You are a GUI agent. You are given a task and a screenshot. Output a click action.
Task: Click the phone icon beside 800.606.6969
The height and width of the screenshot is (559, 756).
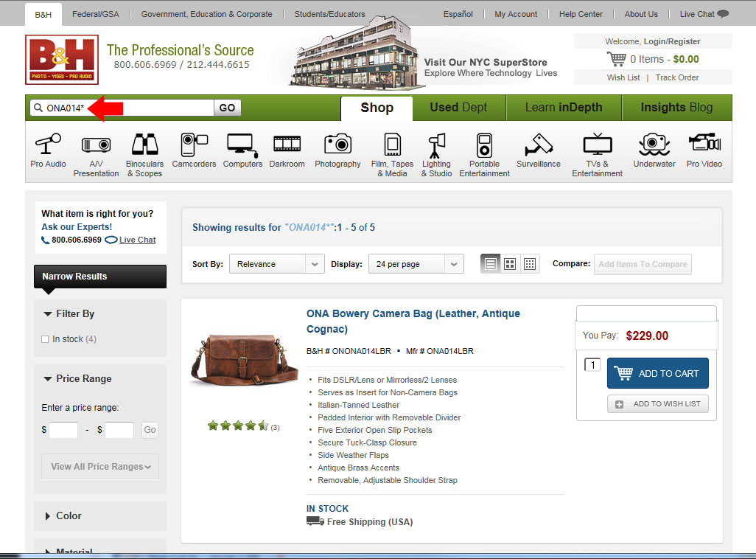click(x=46, y=240)
